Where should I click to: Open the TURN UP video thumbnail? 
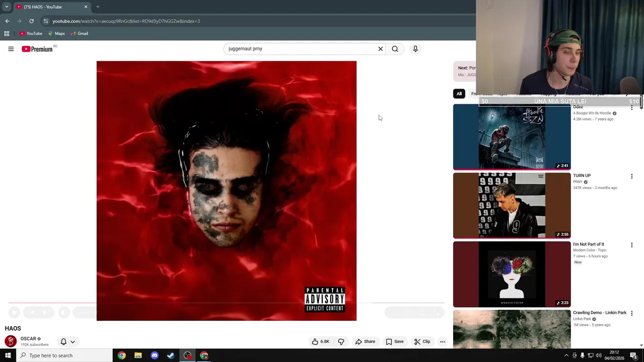(x=512, y=205)
